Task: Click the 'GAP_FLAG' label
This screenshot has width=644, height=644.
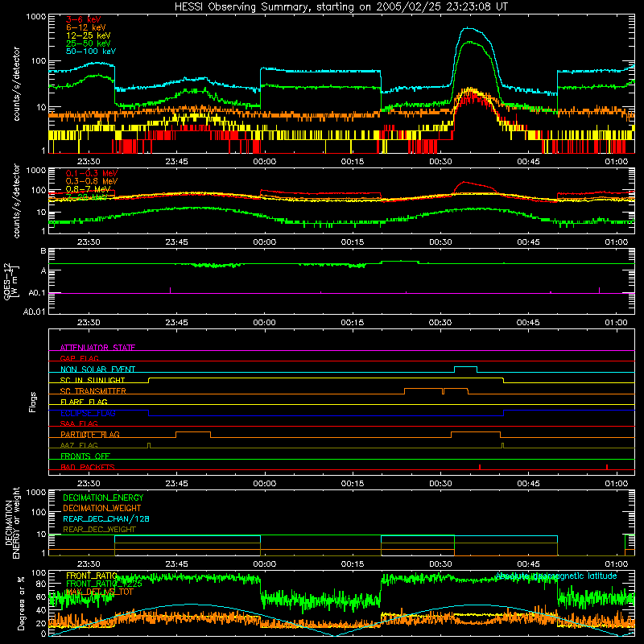Action: tap(79, 358)
